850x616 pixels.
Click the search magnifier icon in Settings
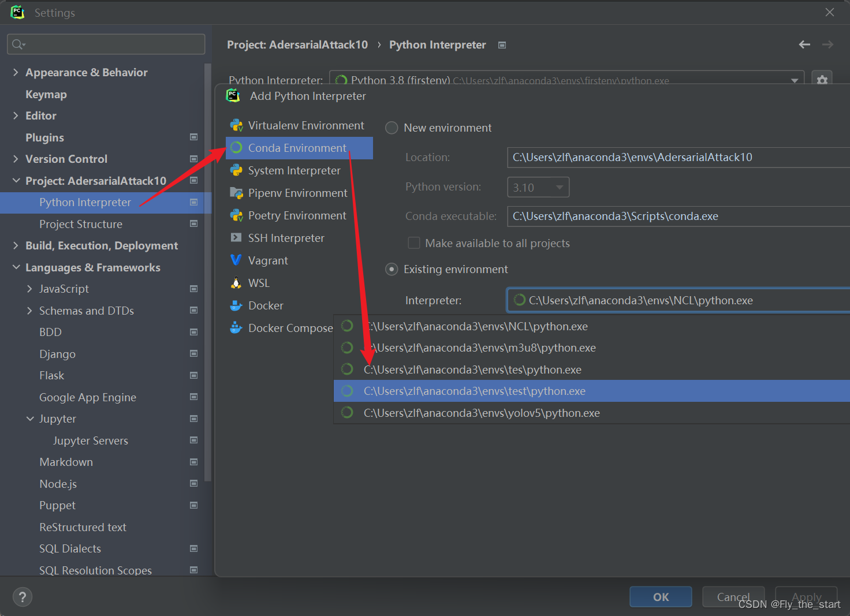click(18, 44)
